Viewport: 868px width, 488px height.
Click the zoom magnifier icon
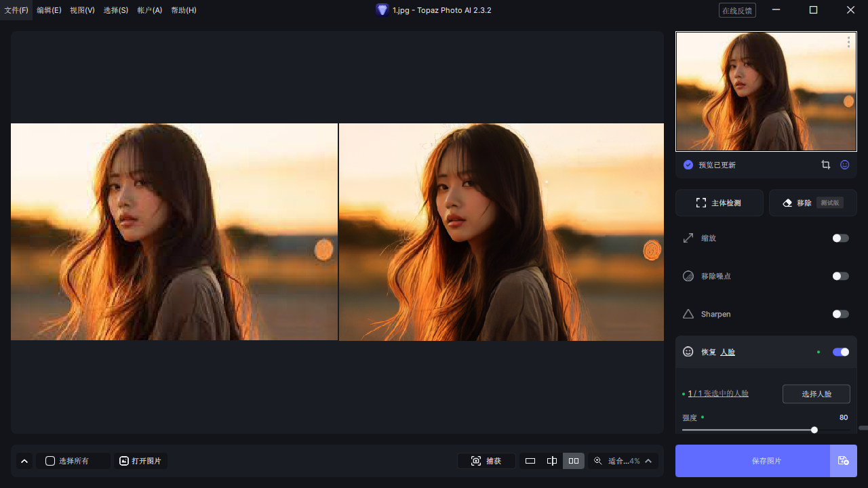point(598,461)
